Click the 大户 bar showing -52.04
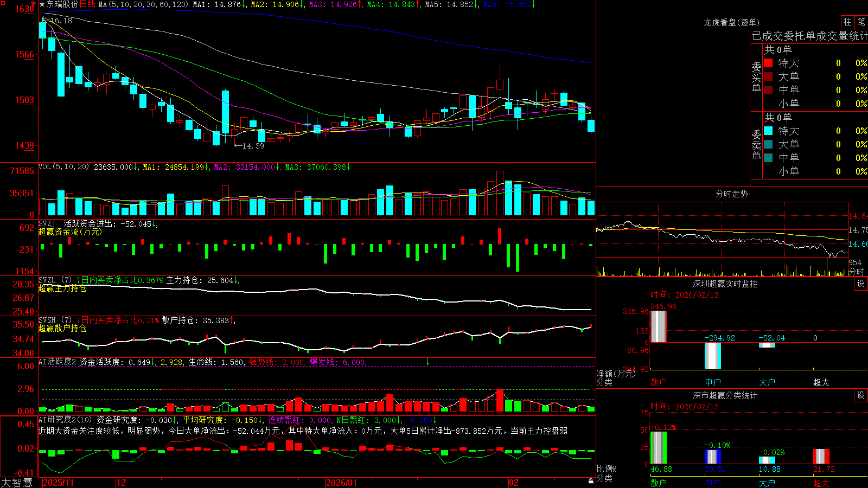 coord(767,345)
